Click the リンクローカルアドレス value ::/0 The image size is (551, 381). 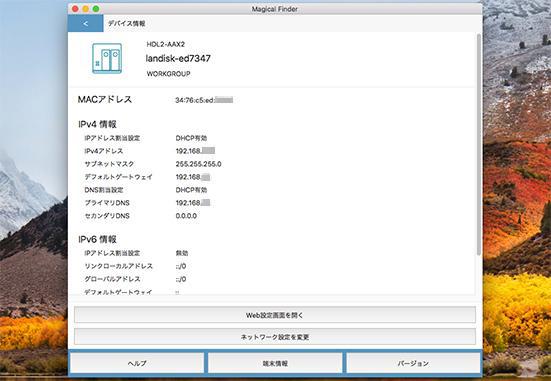click(181, 266)
